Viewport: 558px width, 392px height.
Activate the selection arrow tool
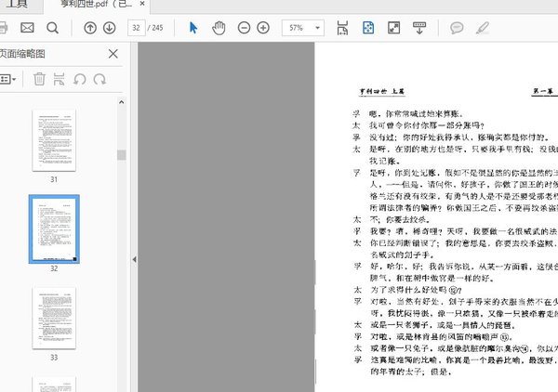193,28
